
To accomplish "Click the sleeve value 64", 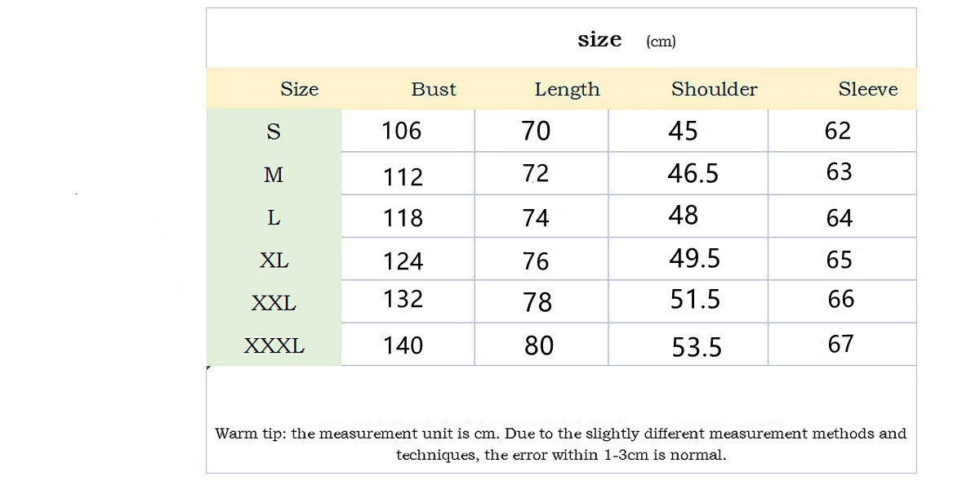I will pyautogui.click(x=840, y=218).
